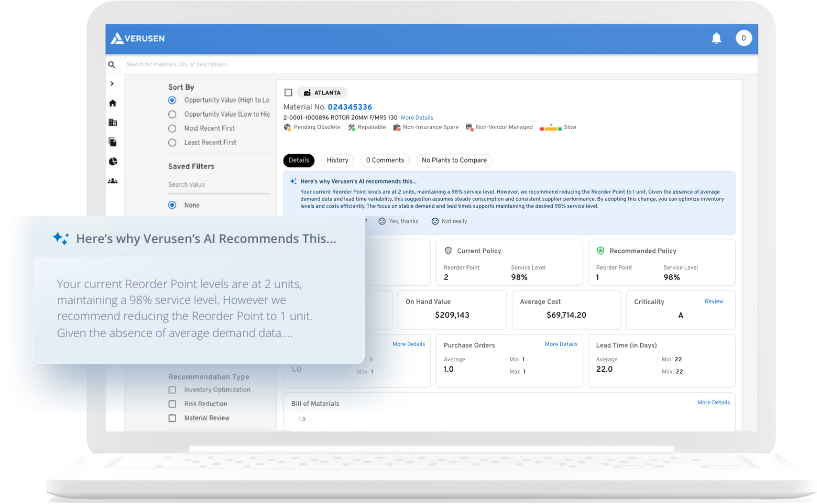Open the buildings sidebar icon
Image resolution: width=817 pixels, height=504 pixels.
click(x=113, y=122)
